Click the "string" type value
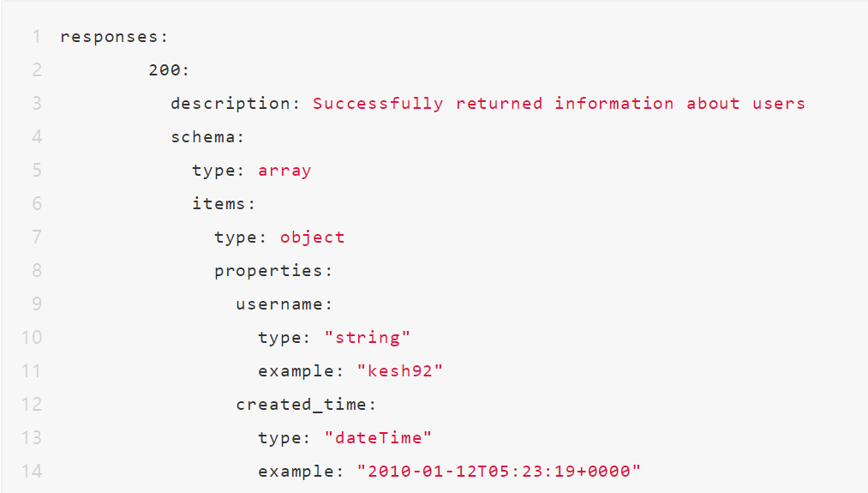868x493 pixels. point(368,338)
